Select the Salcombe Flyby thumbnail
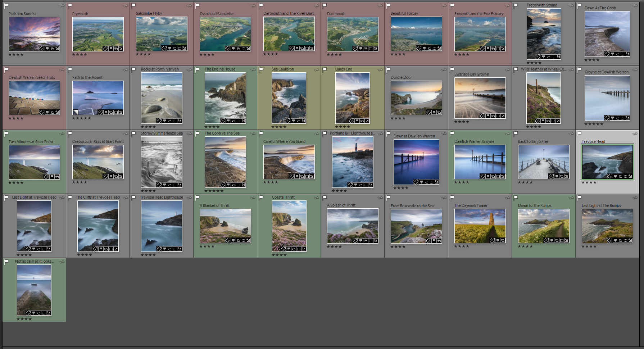The image size is (644, 349). click(x=162, y=34)
